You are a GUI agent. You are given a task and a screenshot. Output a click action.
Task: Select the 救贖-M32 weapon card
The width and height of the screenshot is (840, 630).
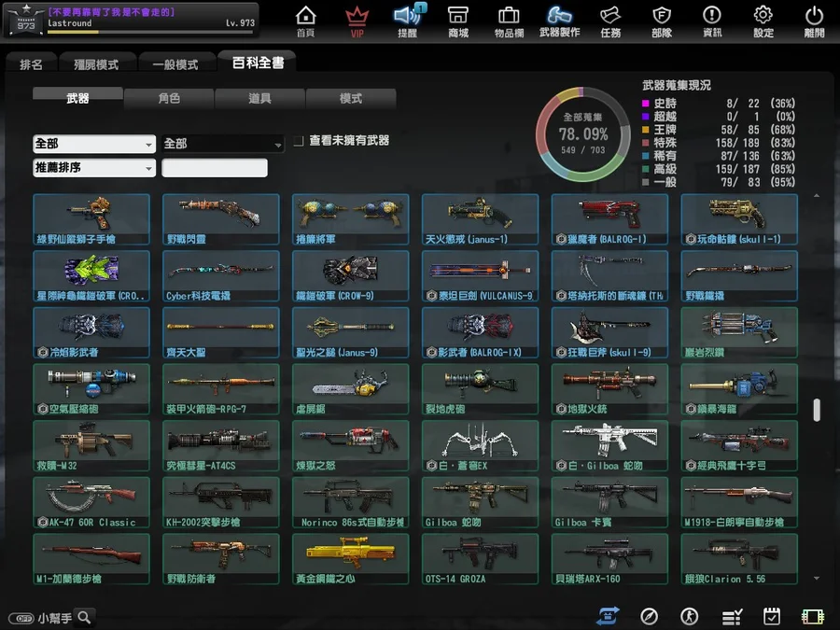click(91, 446)
